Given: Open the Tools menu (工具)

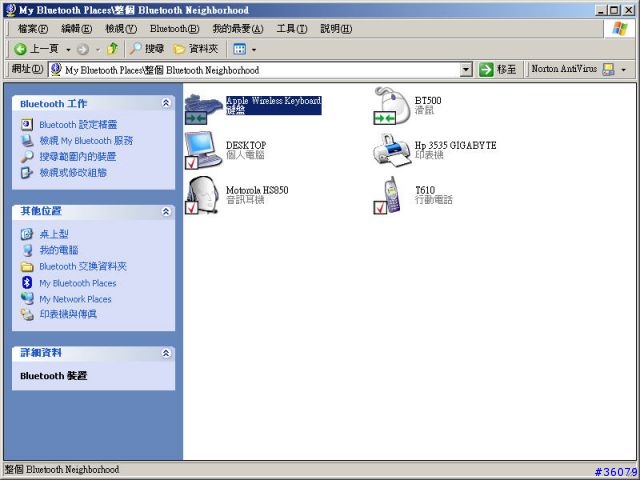Looking at the screenshot, I should click(x=292, y=29).
